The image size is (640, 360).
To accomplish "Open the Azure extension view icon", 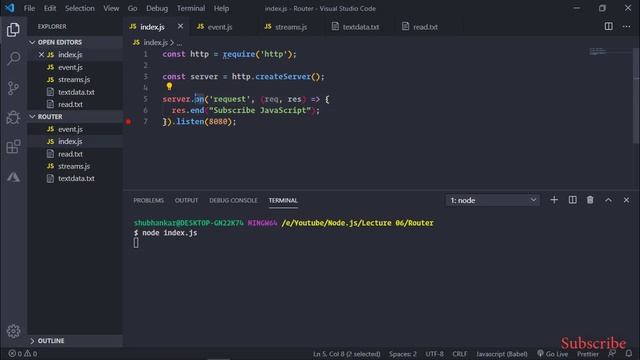I will point(13,176).
